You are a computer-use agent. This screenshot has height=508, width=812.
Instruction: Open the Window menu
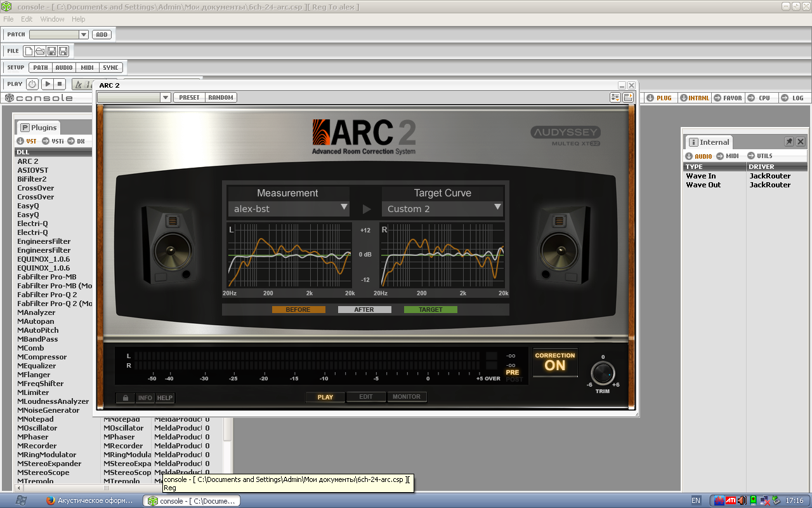(x=52, y=19)
